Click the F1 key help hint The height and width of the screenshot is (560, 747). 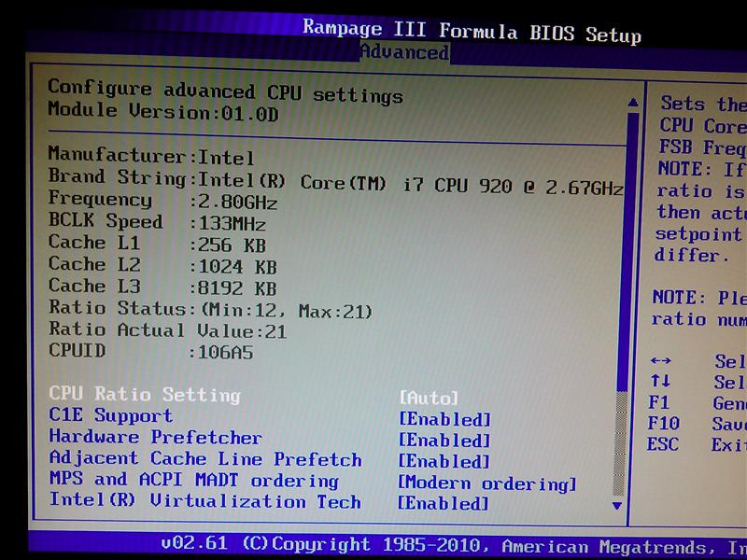tap(657, 403)
